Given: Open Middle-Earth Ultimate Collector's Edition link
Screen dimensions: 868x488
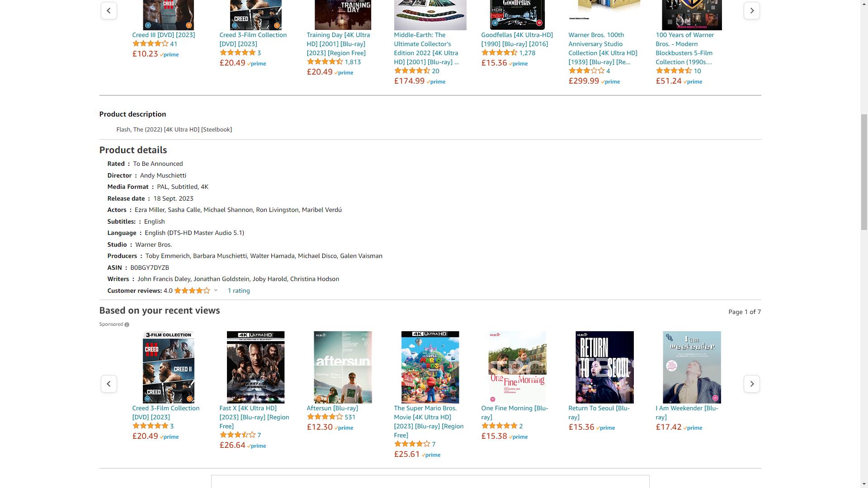Looking at the screenshot, I should tap(426, 48).
